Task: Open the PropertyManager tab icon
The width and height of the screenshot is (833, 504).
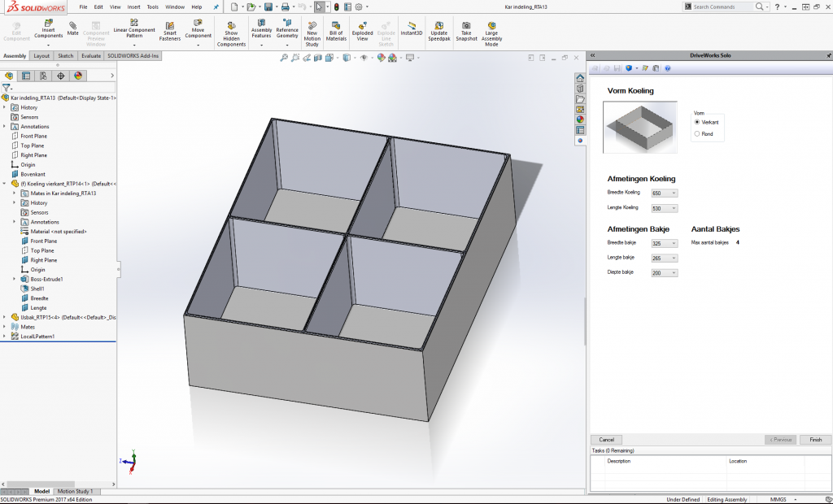Action: [x=26, y=76]
